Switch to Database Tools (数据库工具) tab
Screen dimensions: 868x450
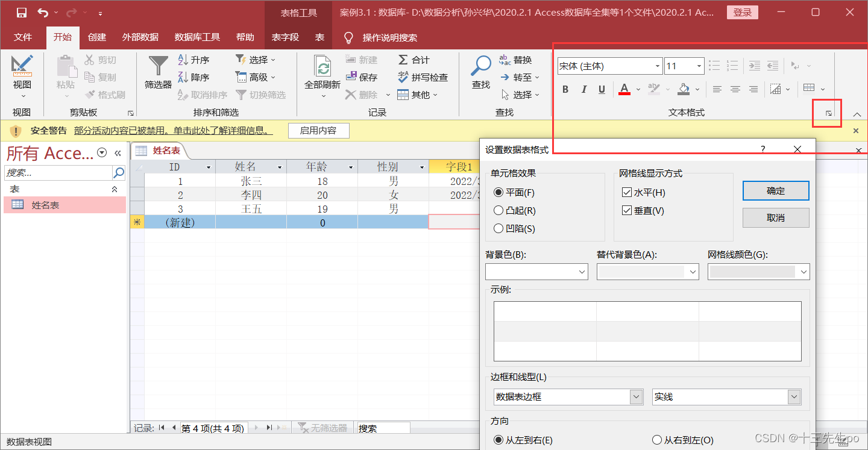pos(197,37)
